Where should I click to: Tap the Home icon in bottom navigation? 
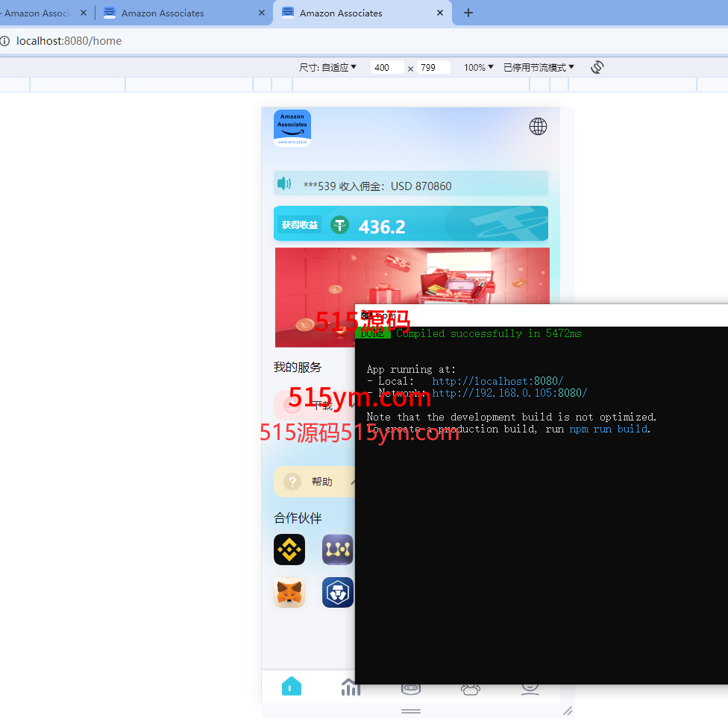tap(292, 687)
